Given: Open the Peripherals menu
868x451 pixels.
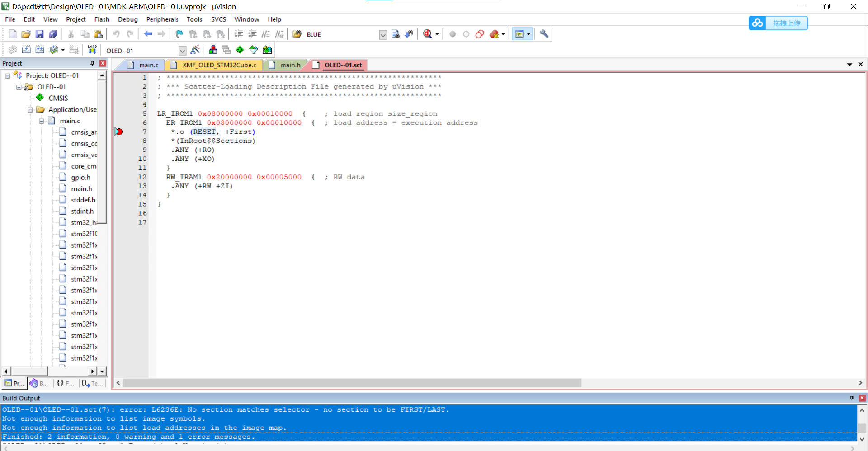Looking at the screenshot, I should tap(162, 19).
